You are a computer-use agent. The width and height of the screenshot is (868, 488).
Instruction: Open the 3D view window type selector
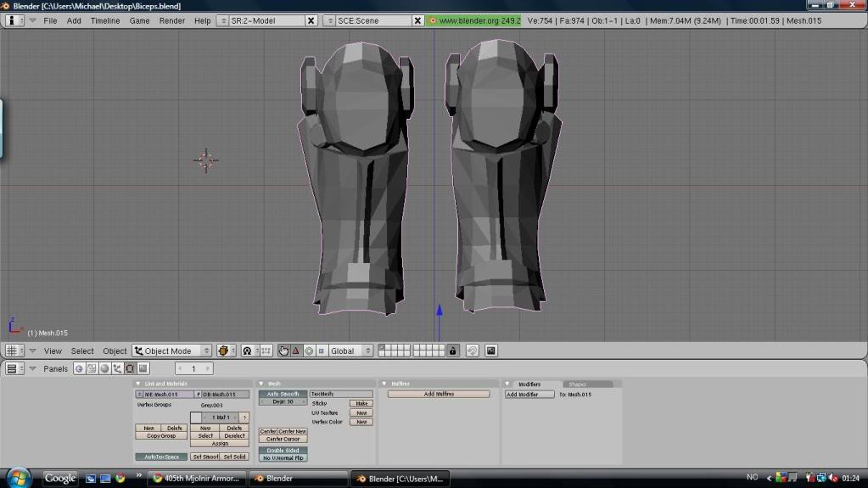point(14,351)
